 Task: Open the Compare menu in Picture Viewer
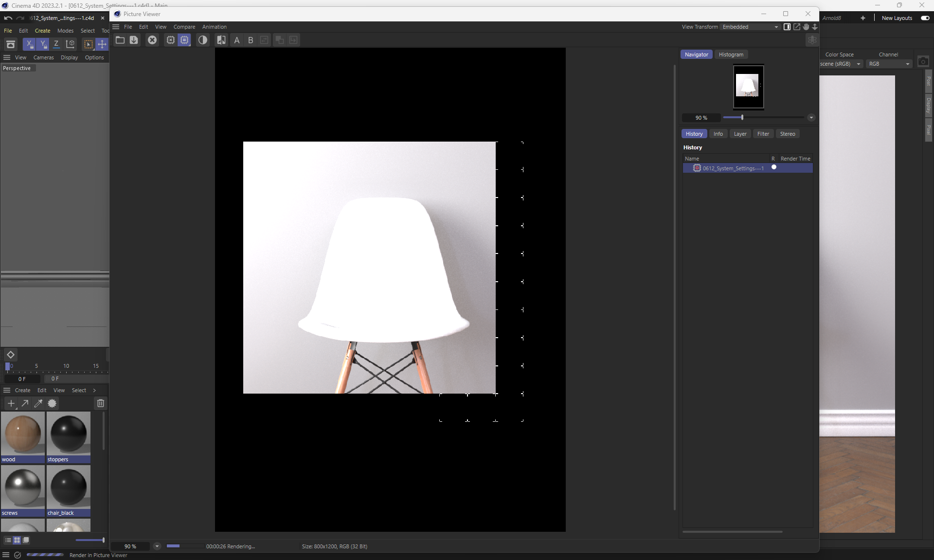point(184,27)
